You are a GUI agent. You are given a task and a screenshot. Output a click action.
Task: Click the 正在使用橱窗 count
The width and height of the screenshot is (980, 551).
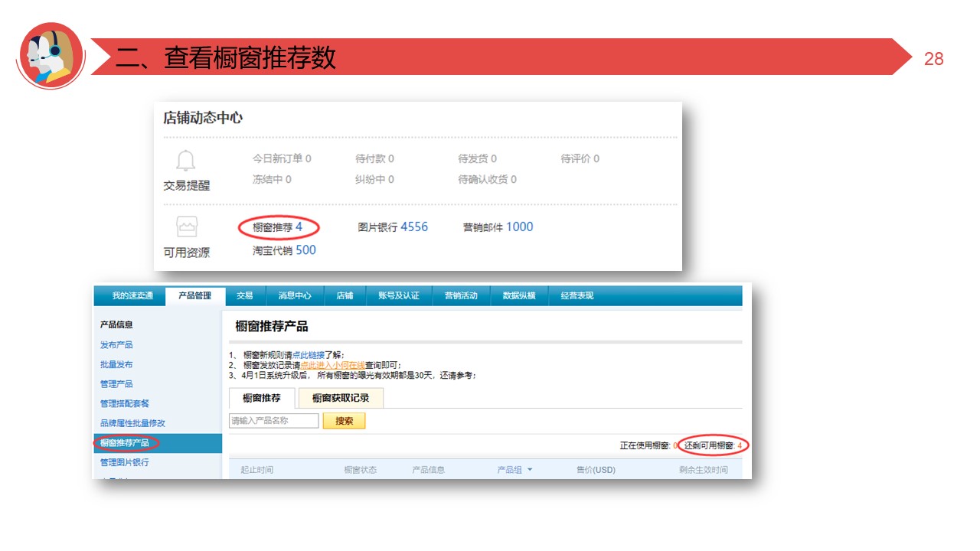point(648,445)
